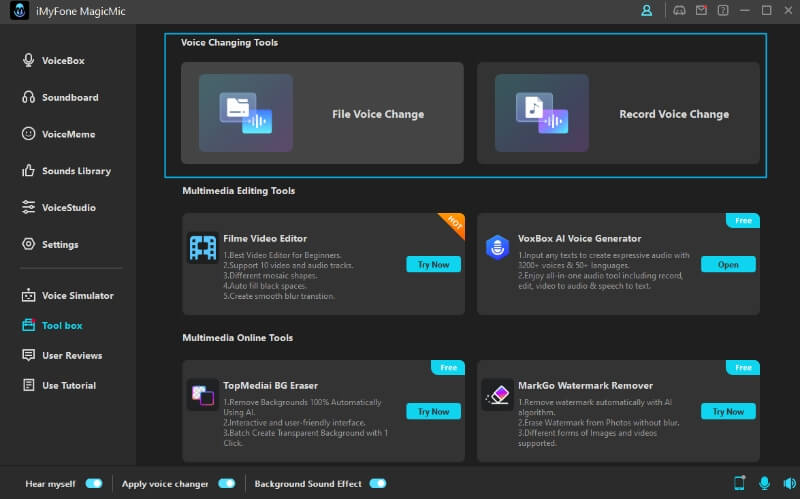Click the Tool box icon
Image resolution: width=800 pixels, height=499 pixels.
(x=29, y=325)
